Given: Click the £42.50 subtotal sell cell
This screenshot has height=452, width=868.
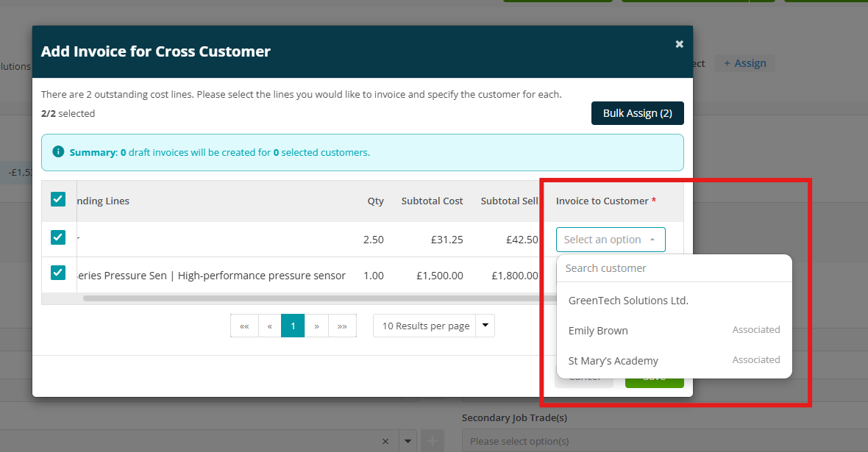Looking at the screenshot, I should 522,240.
